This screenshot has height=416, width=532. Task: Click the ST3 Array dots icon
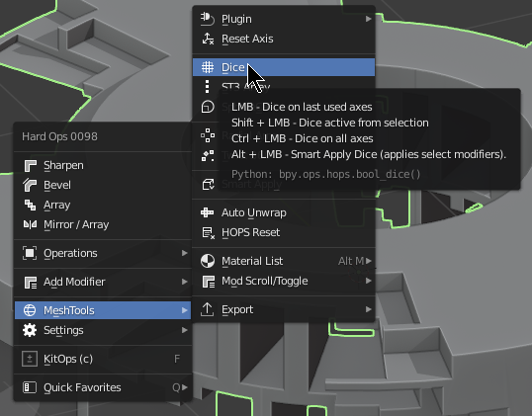tap(208, 87)
